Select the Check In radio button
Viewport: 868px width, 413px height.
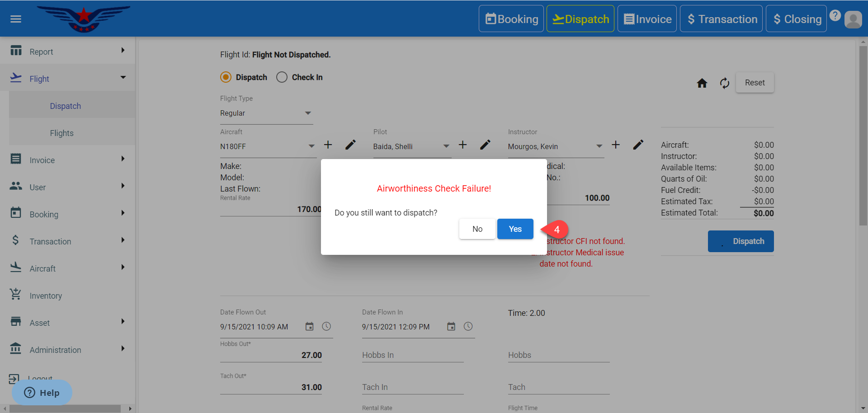point(282,77)
